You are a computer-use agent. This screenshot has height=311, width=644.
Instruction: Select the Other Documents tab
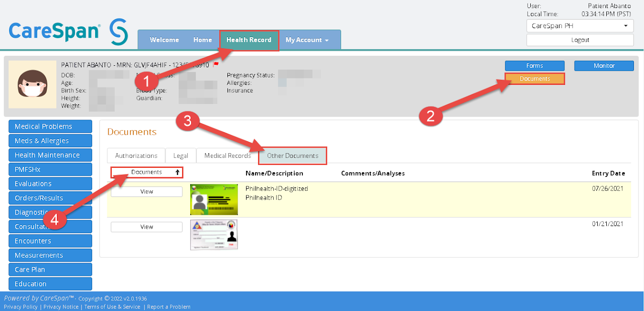coord(293,156)
